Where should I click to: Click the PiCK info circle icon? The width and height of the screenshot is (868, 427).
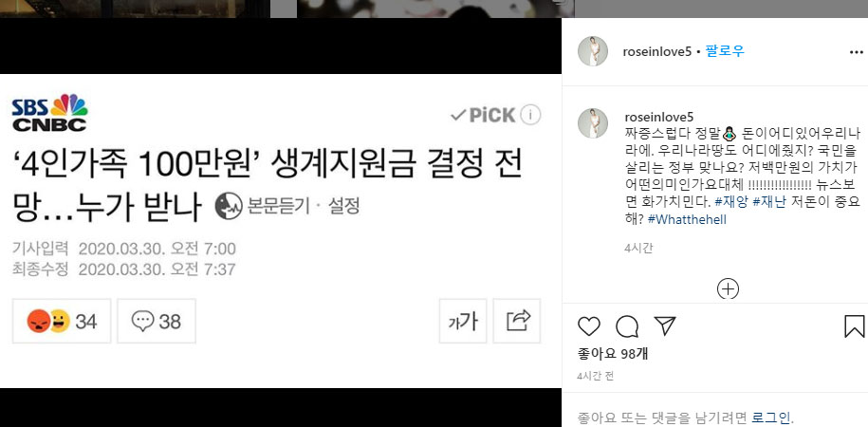point(530,115)
